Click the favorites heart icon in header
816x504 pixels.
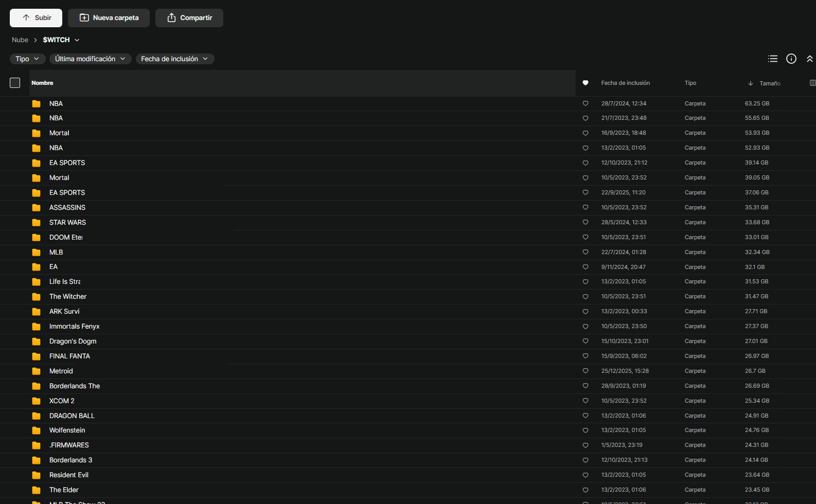click(x=585, y=83)
